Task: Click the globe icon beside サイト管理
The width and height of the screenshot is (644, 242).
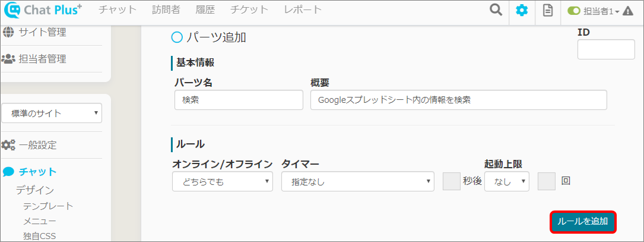Action: point(8,32)
